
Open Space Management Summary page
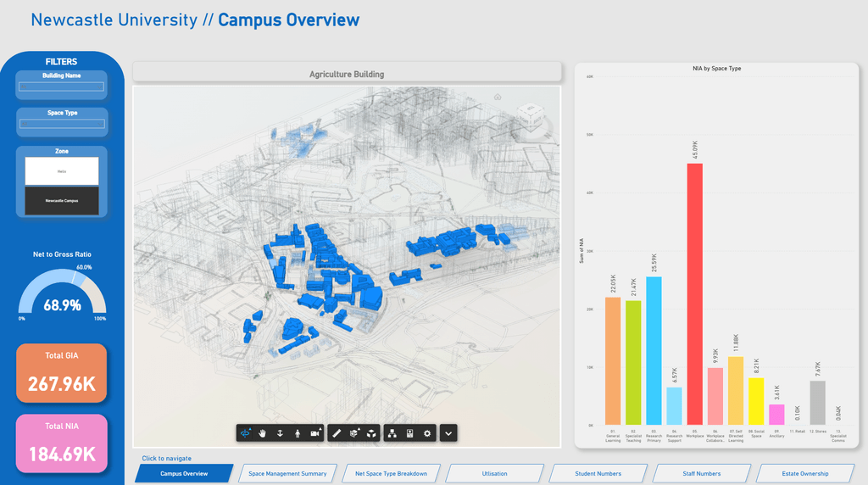point(287,473)
